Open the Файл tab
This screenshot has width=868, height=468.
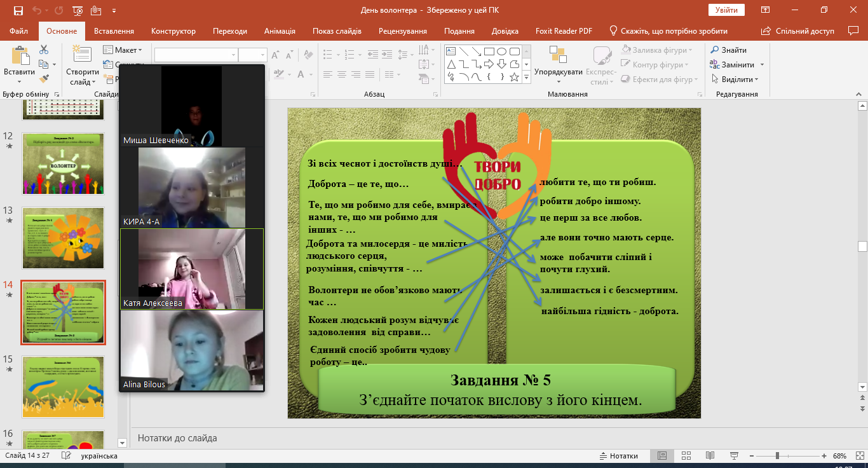(19, 31)
